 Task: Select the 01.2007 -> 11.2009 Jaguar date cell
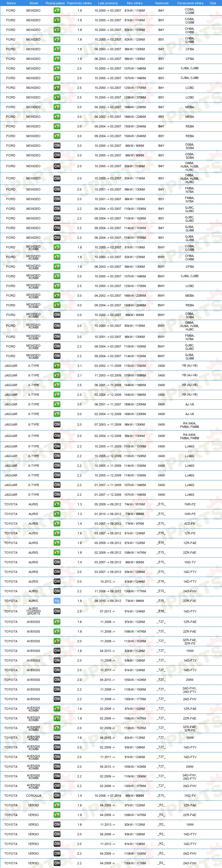[108, 485]
